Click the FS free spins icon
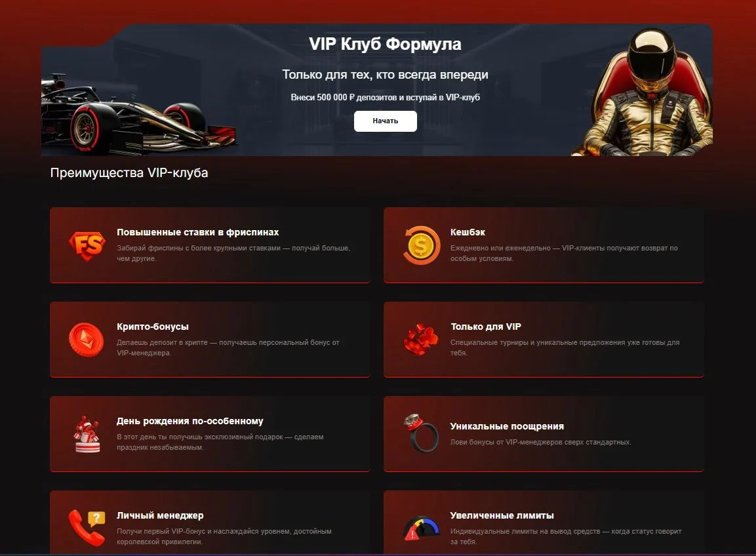Viewport: 756px width, 556px height. [x=87, y=245]
